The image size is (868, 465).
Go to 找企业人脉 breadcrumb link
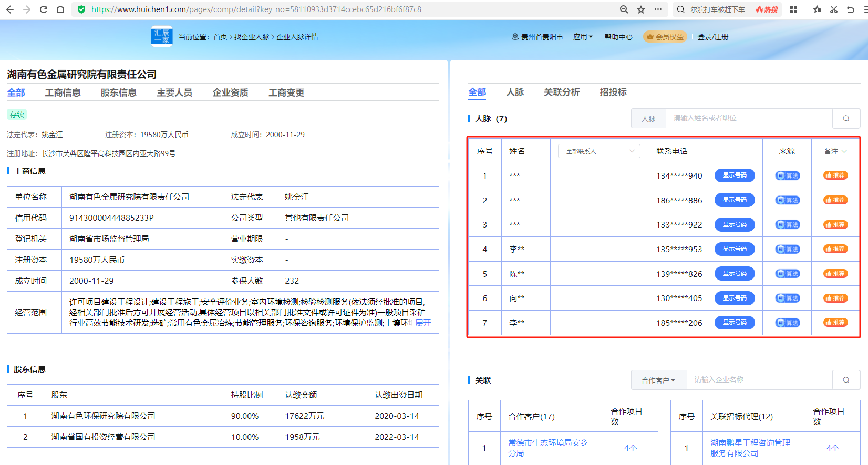251,37
